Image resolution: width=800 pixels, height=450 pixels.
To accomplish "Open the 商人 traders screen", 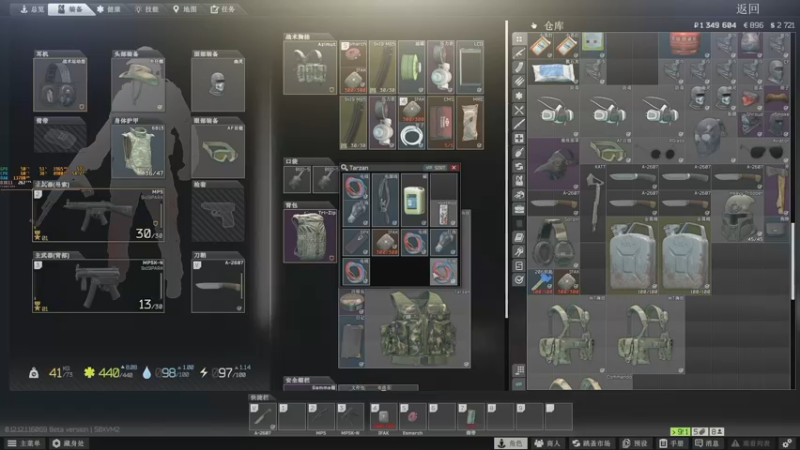I will (547, 443).
